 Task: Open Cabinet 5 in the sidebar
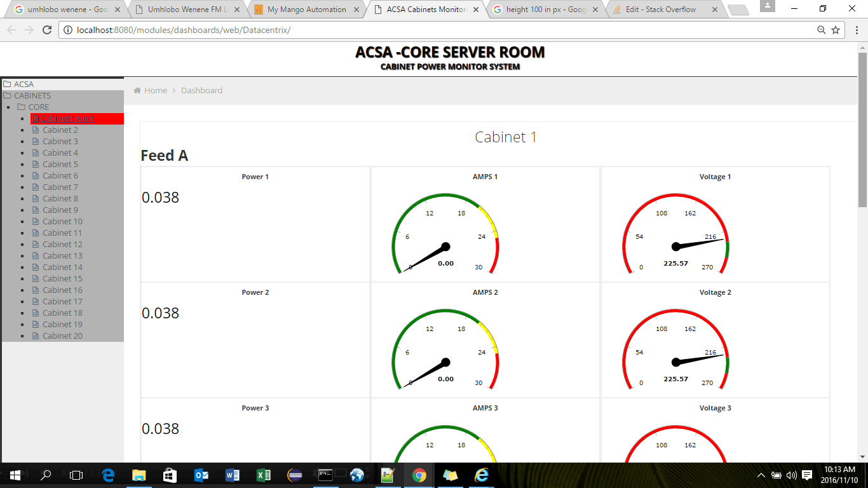tap(60, 165)
